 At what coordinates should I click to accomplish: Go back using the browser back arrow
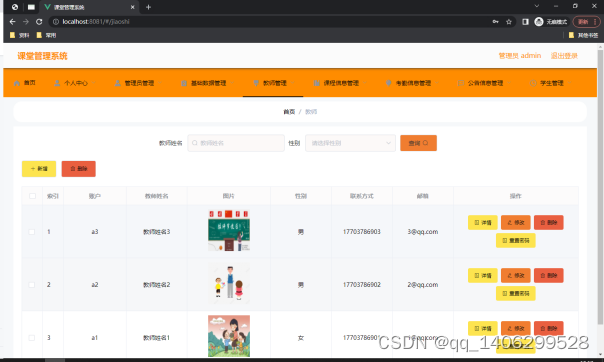coord(12,22)
